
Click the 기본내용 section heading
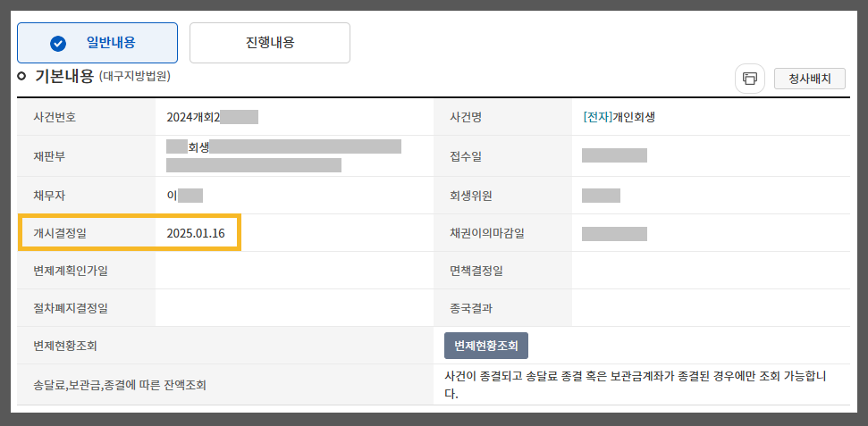[x=64, y=76]
